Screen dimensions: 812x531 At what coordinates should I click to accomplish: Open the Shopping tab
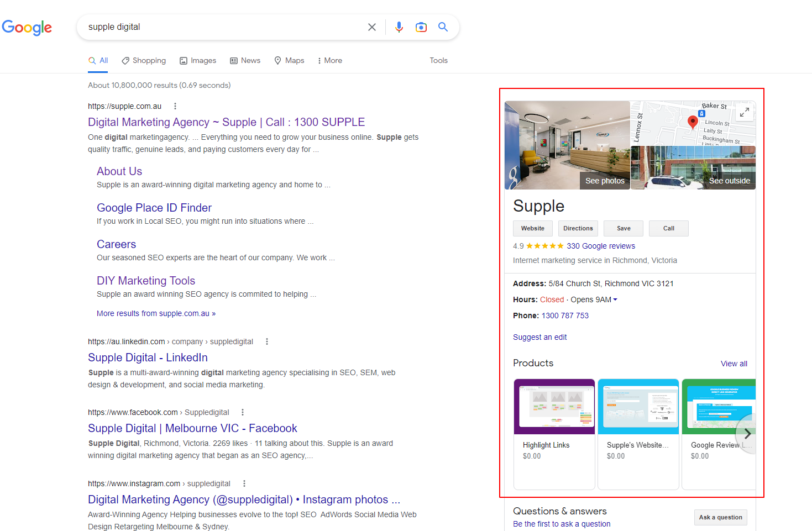[x=144, y=61]
